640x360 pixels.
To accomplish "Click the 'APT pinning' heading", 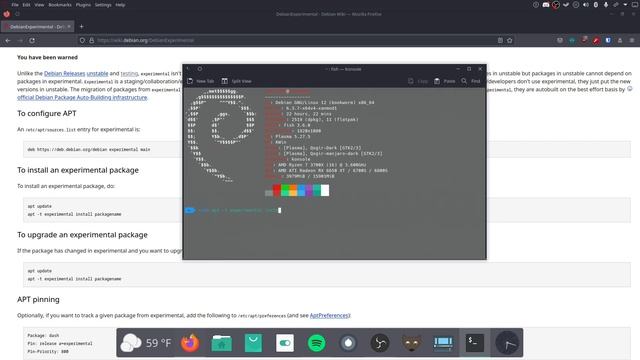I will coord(38,300).
